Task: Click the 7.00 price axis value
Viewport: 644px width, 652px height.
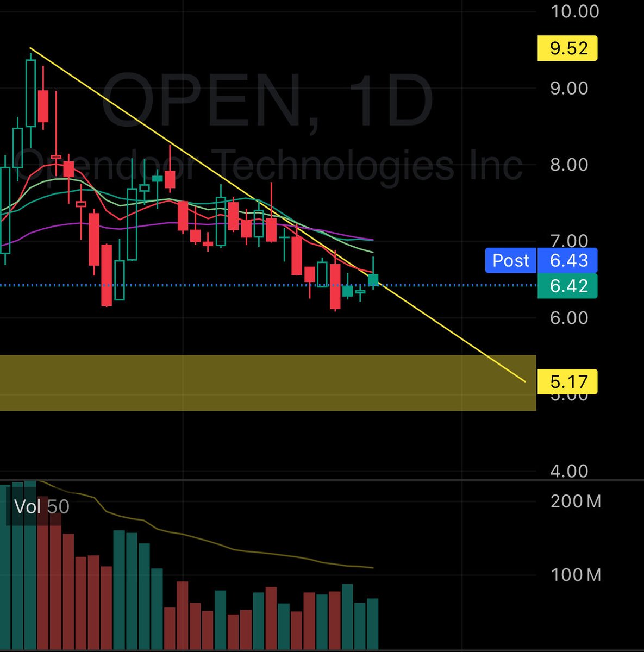Action: tap(569, 241)
